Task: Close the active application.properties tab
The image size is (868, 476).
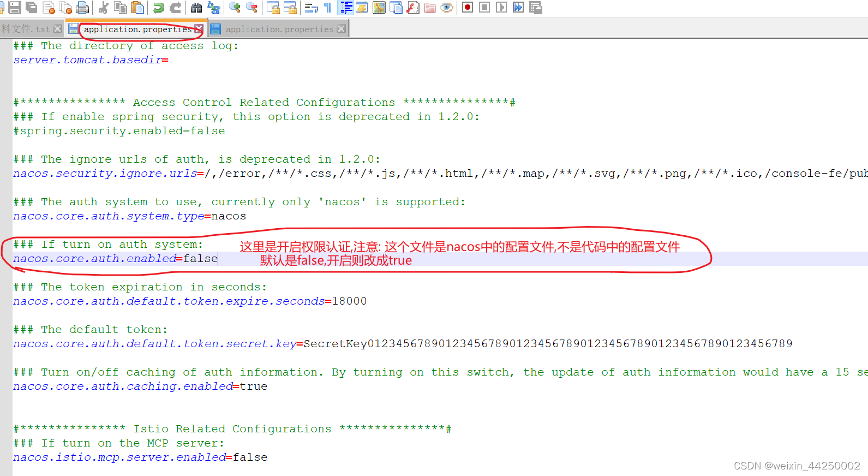Action: point(199,29)
